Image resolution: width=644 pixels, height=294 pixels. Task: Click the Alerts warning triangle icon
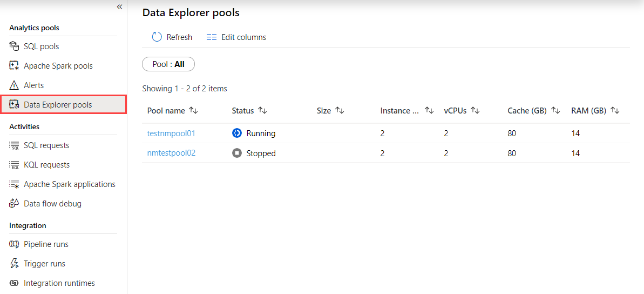(14, 85)
